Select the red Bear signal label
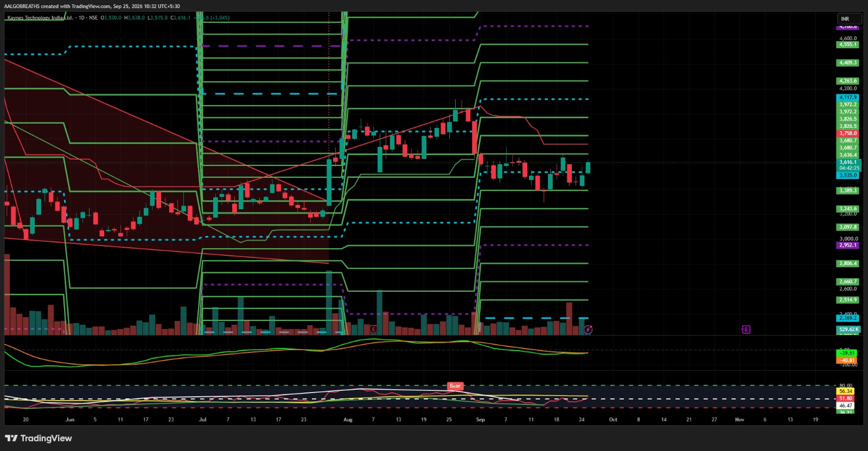This screenshot has width=868, height=451. pyautogui.click(x=455, y=386)
